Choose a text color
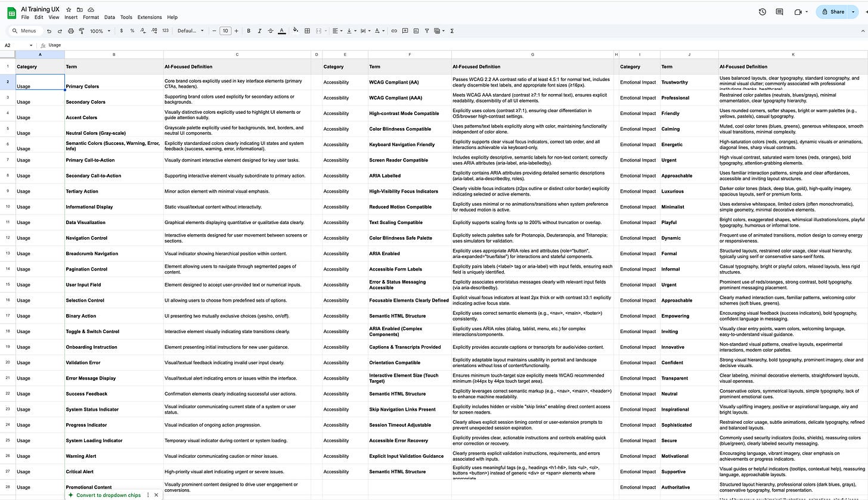 pos(282,31)
